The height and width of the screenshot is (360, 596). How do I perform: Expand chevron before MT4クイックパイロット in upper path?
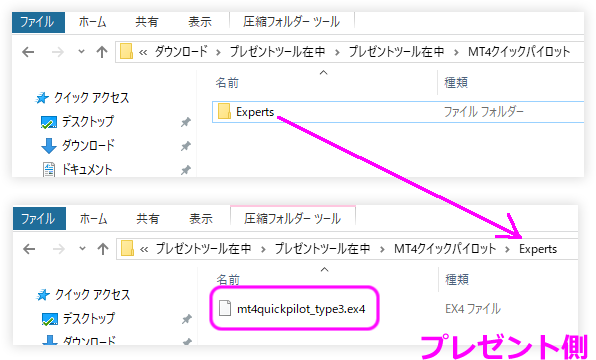(x=456, y=52)
